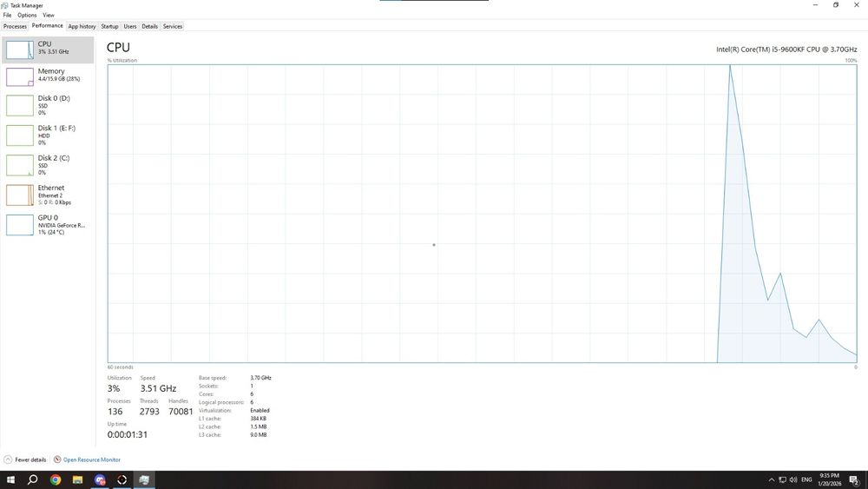Select the Disk 2 (C:) SSD entry
This screenshot has height=489, width=868.
(x=48, y=165)
